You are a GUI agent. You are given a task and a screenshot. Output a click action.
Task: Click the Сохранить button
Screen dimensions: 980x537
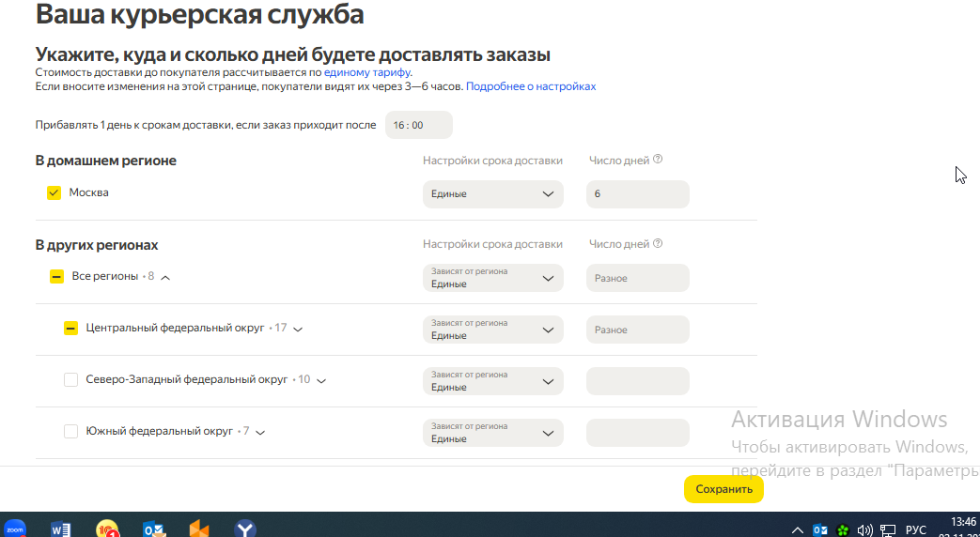(723, 489)
